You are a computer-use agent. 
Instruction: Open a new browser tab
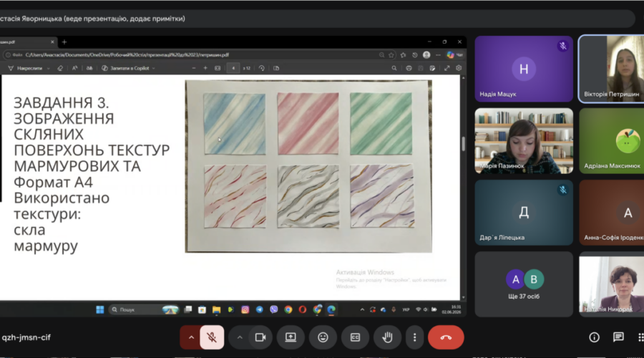(x=64, y=42)
